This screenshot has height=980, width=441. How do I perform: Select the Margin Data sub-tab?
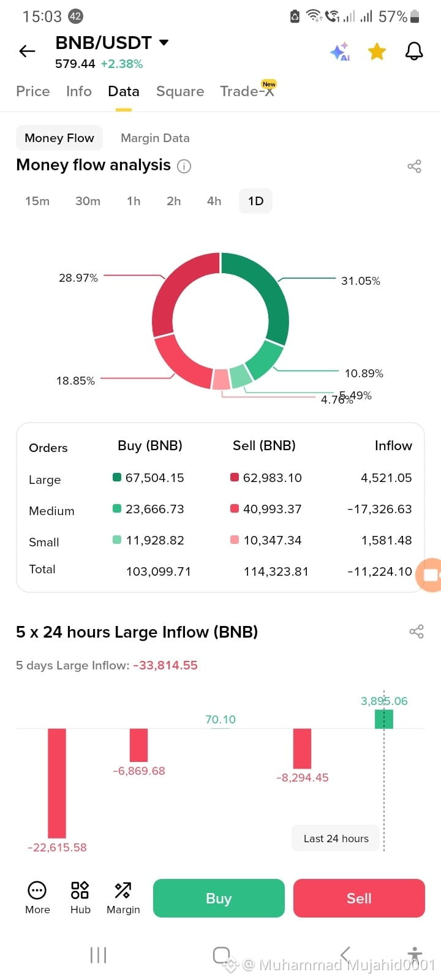155,138
